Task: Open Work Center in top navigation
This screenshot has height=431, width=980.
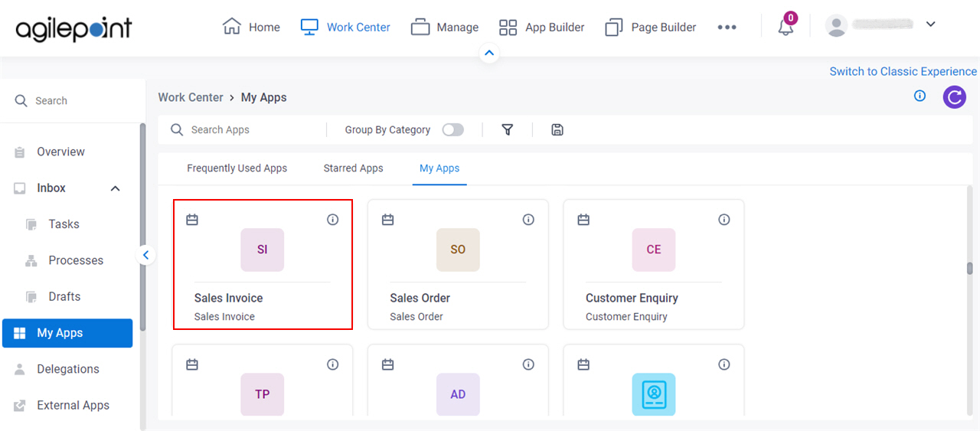Action: 345,27
